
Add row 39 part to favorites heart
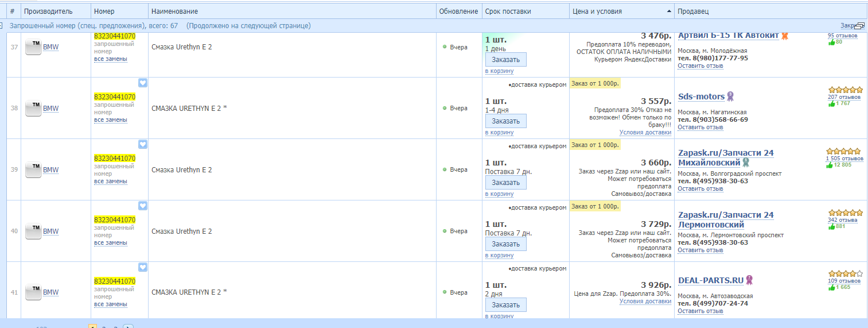coord(143,144)
